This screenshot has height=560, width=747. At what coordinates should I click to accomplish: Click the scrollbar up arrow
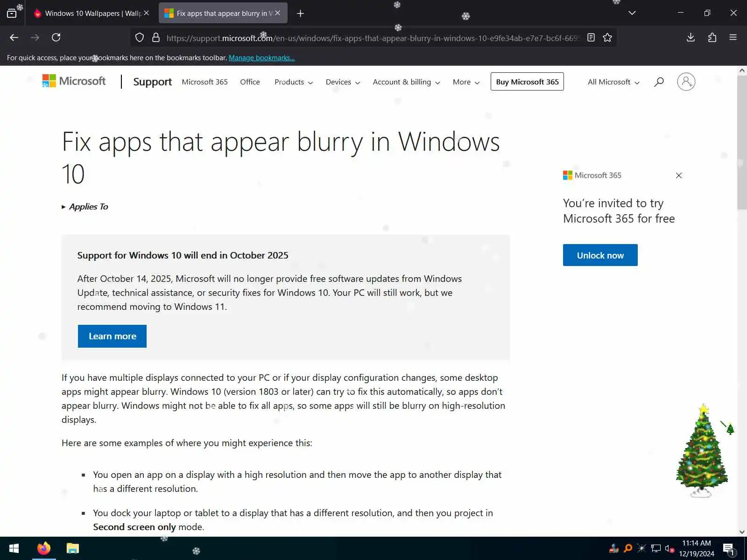[742, 70]
